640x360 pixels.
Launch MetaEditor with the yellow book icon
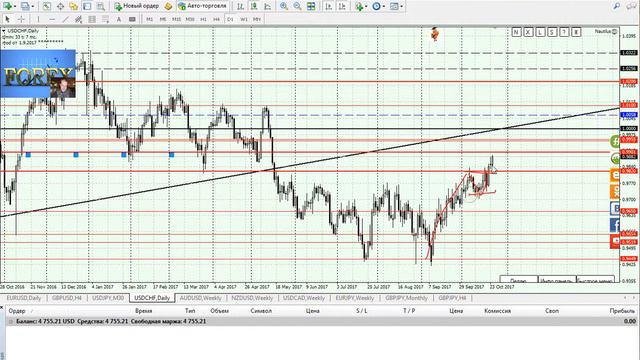coord(168,6)
